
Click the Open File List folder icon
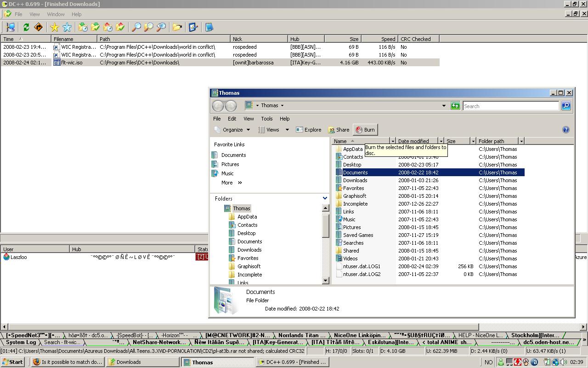coord(177,28)
